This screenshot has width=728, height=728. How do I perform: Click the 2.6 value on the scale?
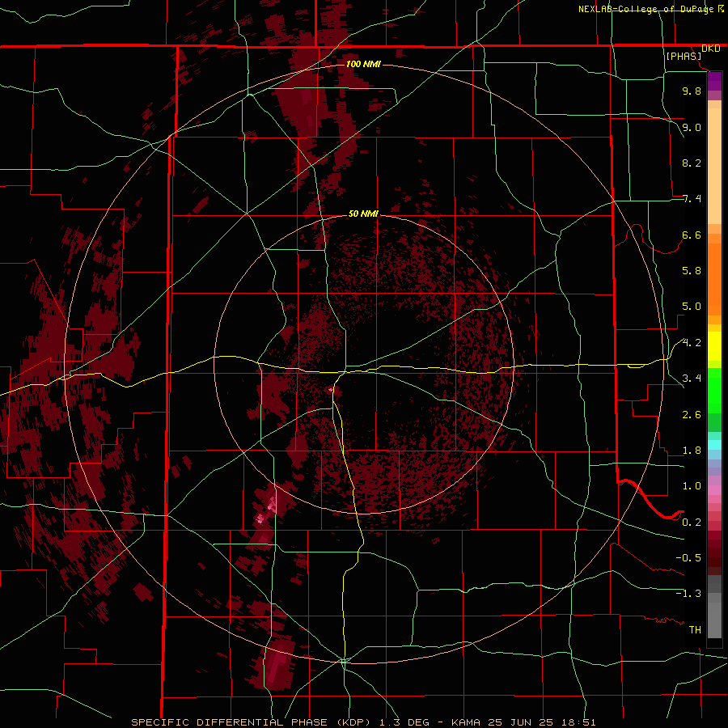(x=692, y=415)
